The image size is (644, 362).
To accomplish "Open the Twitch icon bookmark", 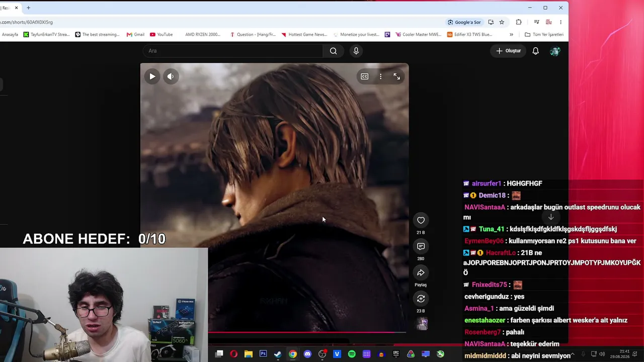I will (x=387, y=35).
